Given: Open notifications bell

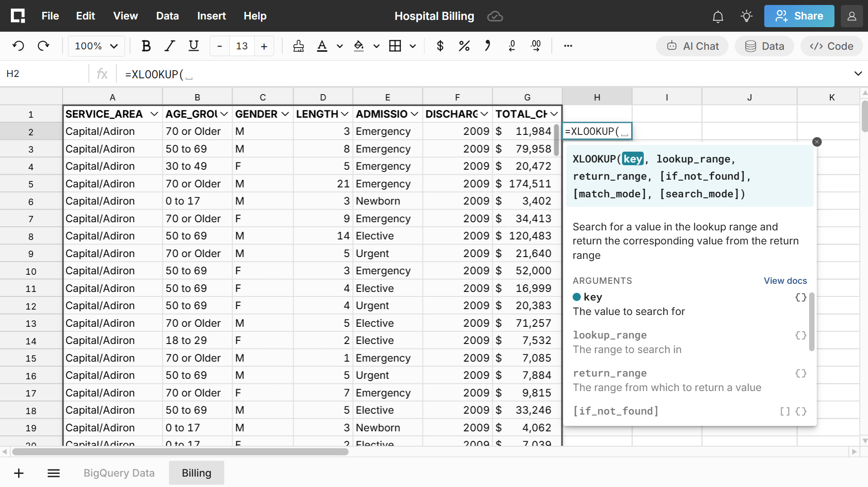Looking at the screenshot, I should coord(718,17).
